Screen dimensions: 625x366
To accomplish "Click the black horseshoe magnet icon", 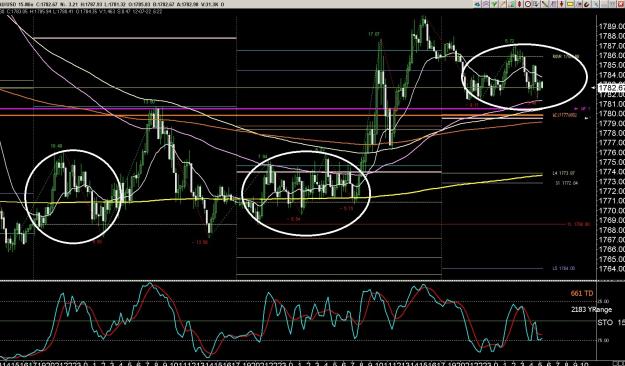I will [587, 4].
